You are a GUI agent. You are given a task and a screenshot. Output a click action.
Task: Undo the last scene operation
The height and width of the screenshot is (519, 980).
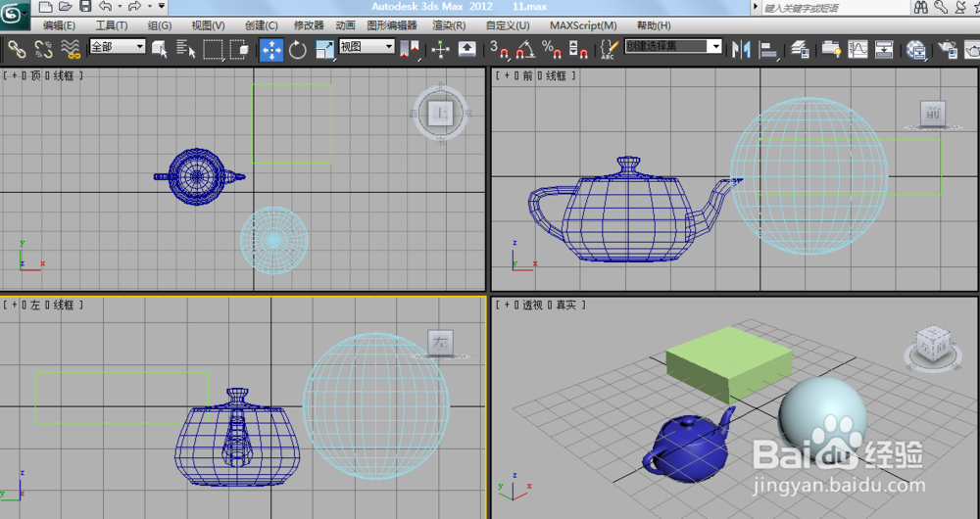(105, 7)
